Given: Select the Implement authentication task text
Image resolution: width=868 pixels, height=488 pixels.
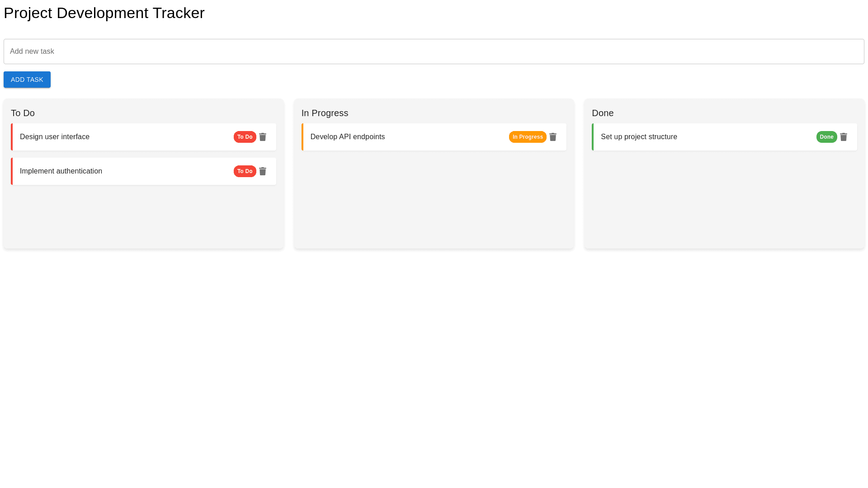Looking at the screenshot, I should coord(61,171).
